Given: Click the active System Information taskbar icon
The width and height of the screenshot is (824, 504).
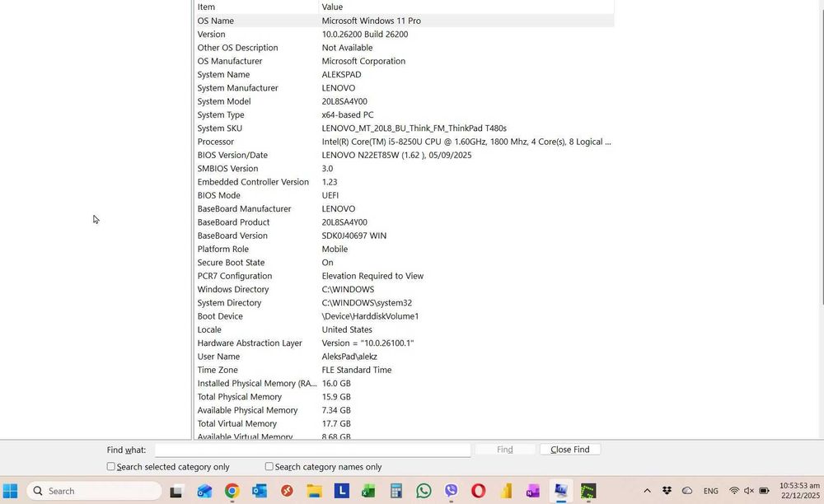Looking at the screenshot, I should [x=560, y=491].
